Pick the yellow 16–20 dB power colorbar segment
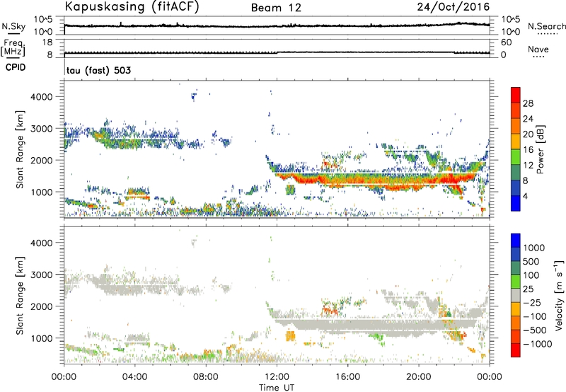 (516, 141)
